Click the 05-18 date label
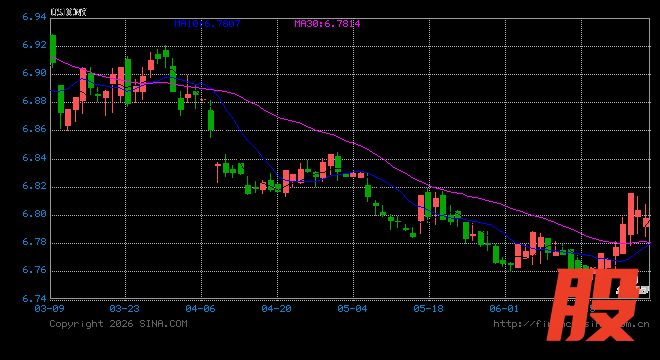This screenshot has width=660, height=360. point(428,309)
